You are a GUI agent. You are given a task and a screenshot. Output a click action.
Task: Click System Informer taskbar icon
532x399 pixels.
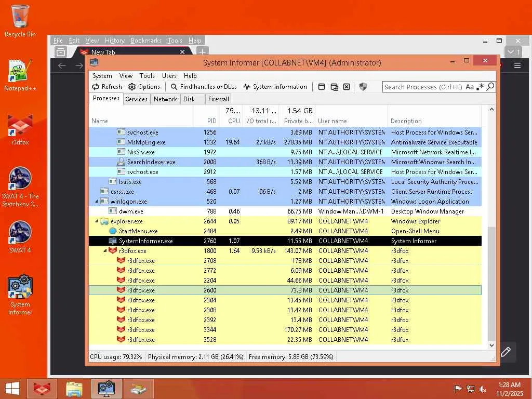pos(106,389)
